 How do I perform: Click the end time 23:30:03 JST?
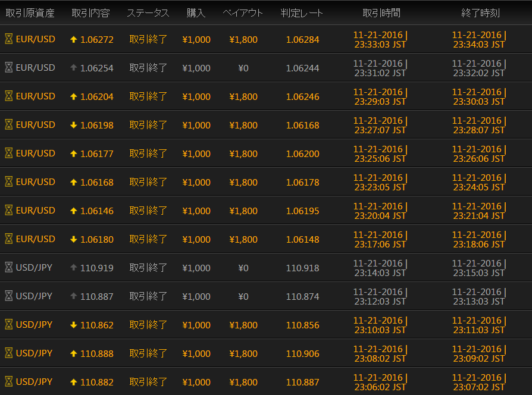coord(478,101)
